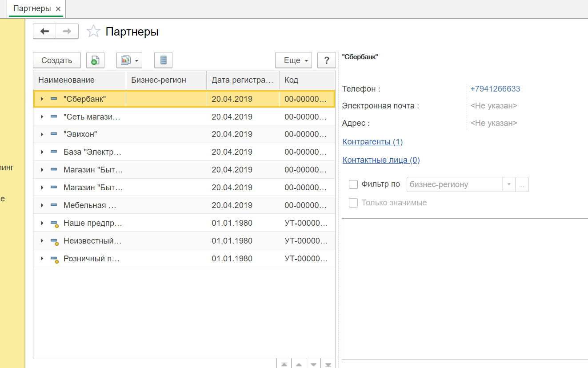This screenshot has width=588, height=368.
Task: Open the reports icon dropdown
Action: [129, 60]
